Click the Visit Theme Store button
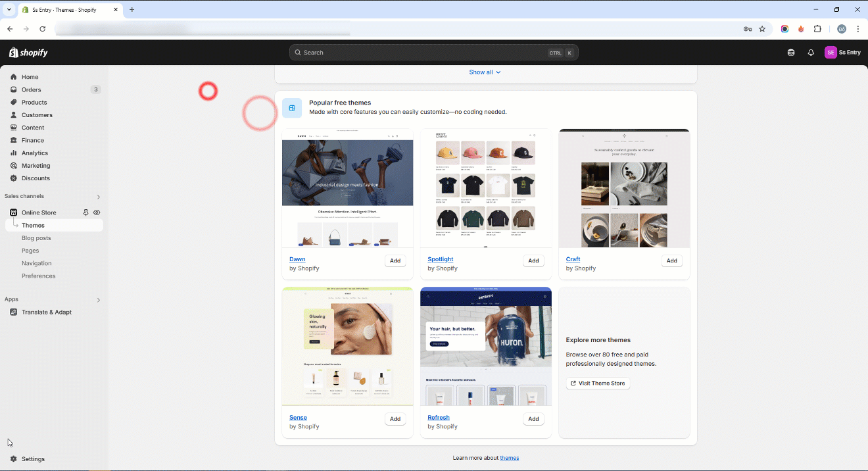Image resolution: width=868 pixels, height=471 pixels. coord(598,384)
